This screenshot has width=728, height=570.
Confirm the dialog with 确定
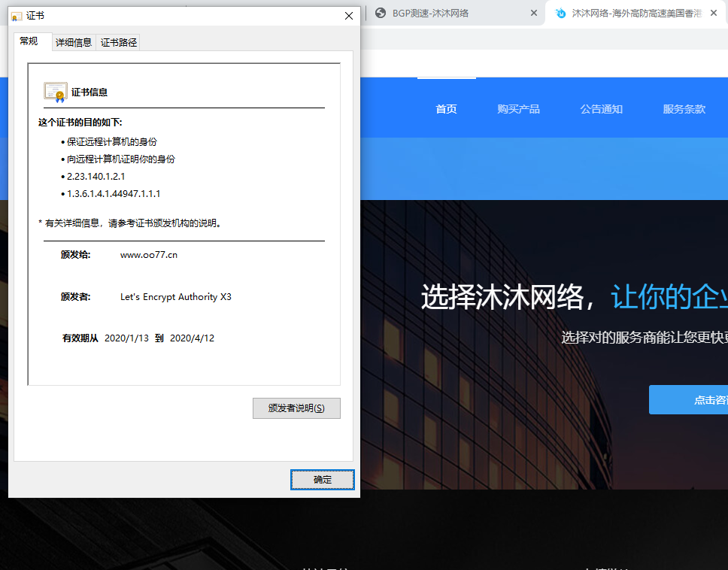[322, 480]
